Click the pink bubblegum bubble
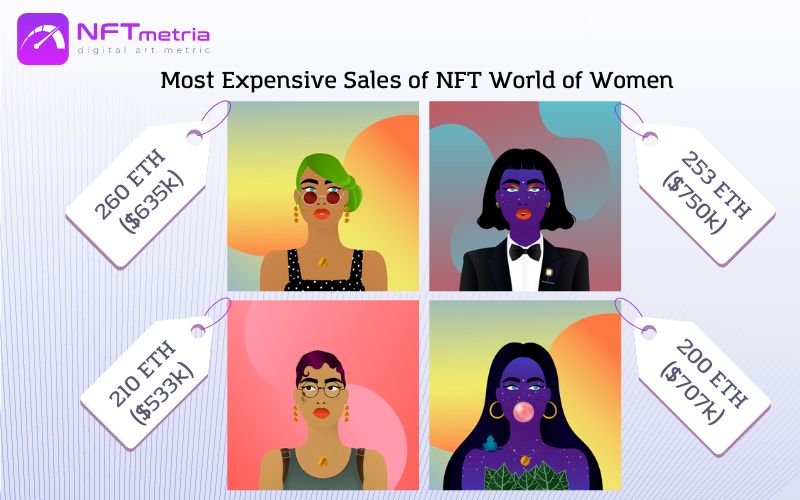The image size is (800, 500). point(523,412)
